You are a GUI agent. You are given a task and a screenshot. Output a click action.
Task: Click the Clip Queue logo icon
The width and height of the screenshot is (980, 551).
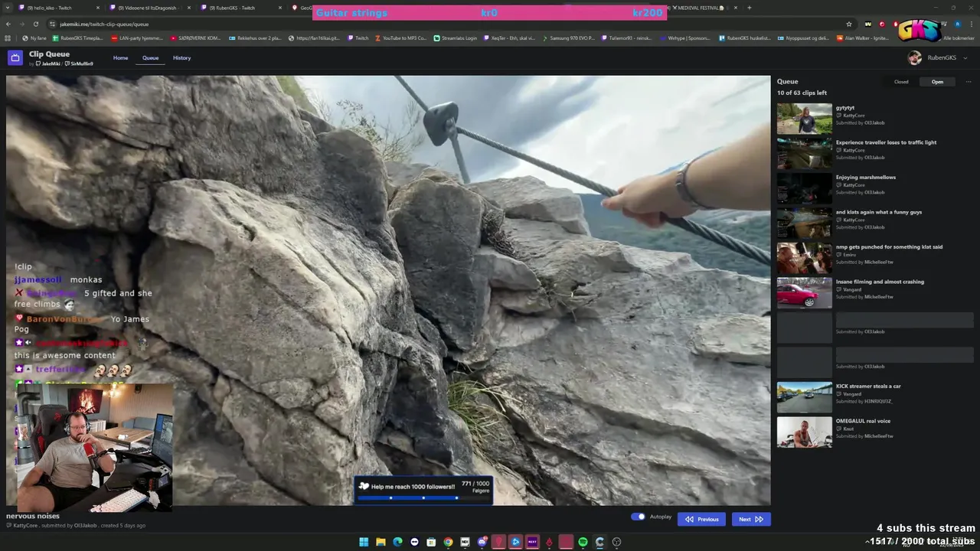[15, 58]
